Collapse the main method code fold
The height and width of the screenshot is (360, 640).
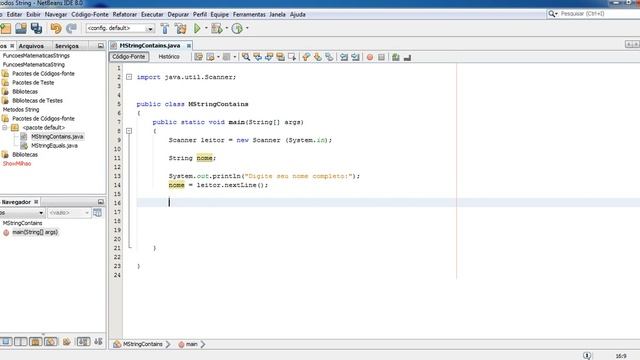point(129,131)
